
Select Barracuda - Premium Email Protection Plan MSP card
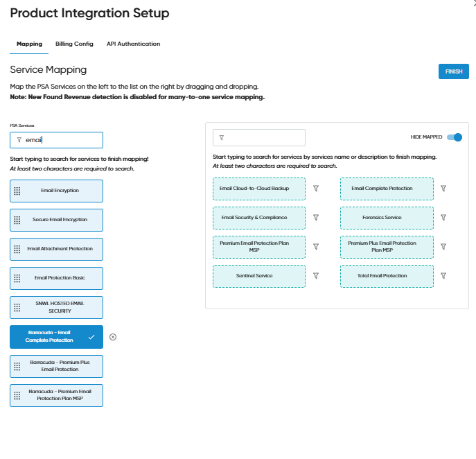pos(56,396)
